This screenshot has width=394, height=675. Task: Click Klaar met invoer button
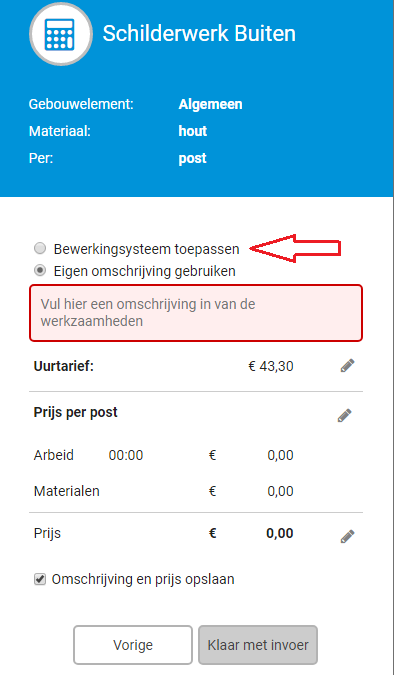coord(258,645)
